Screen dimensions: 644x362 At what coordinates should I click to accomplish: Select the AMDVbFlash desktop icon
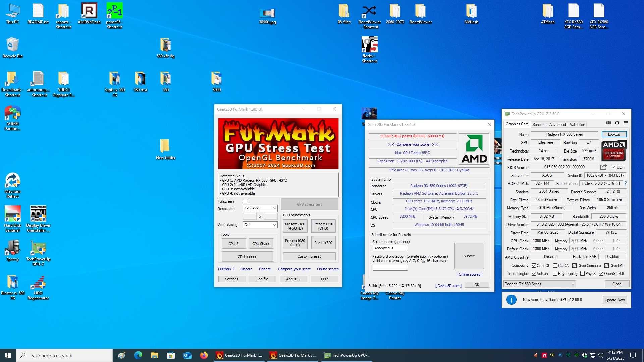(x=89, y=14)
